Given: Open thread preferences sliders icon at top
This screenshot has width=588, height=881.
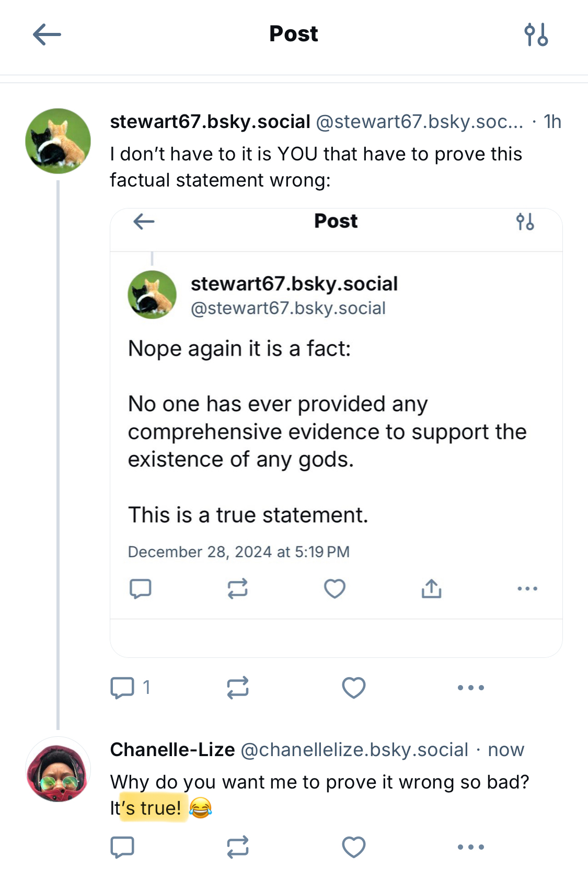Looking at the screenshot, I should (536, 34).
